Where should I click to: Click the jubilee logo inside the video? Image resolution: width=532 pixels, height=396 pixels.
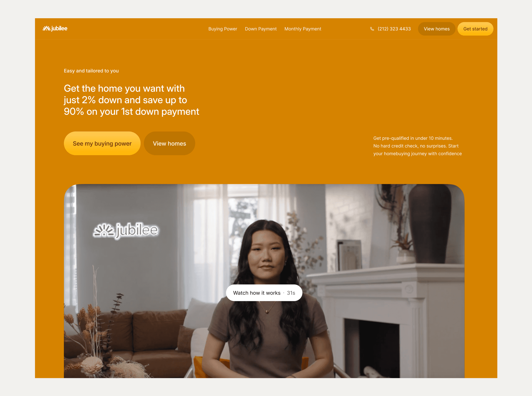tap(126, 230)
